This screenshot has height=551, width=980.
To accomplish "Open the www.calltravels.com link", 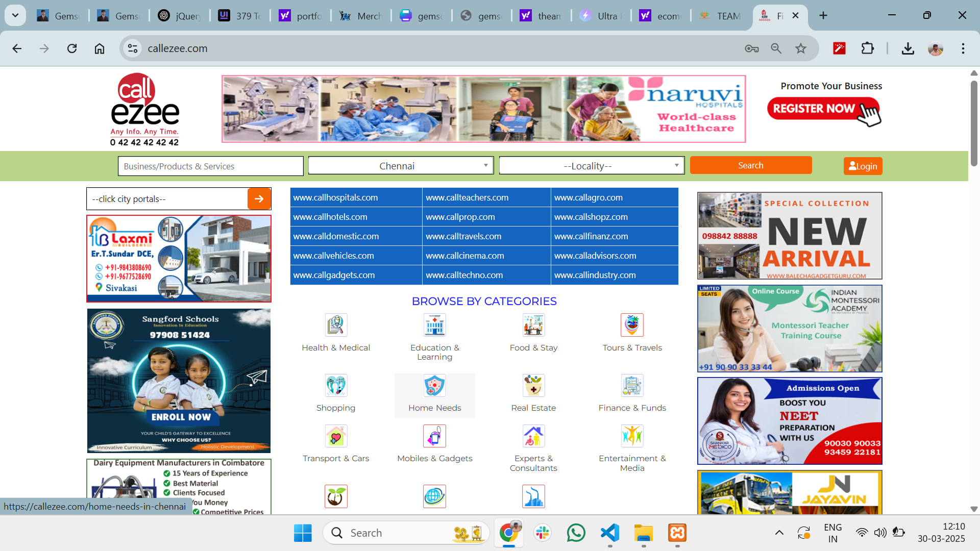I will (x=463, y=236).
